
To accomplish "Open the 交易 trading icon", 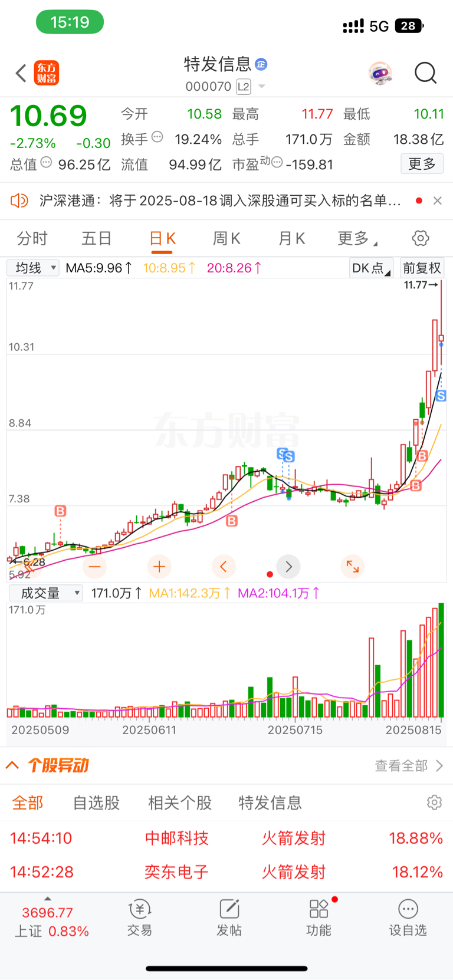I will (x=140, y=918).
